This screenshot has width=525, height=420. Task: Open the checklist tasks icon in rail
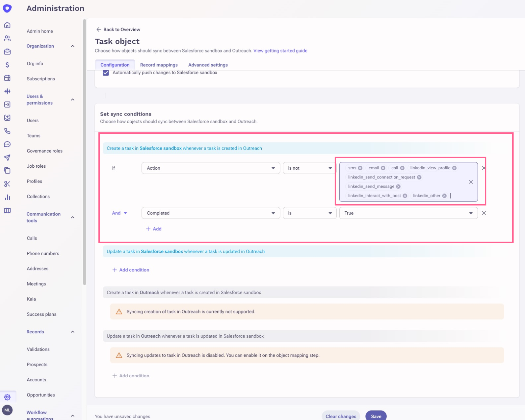7,104
